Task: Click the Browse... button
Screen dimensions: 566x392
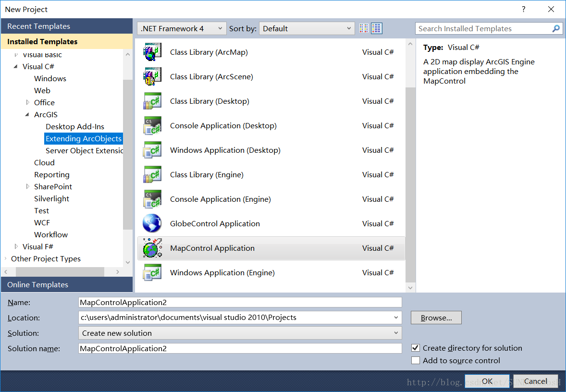Action: coord(436,318)
